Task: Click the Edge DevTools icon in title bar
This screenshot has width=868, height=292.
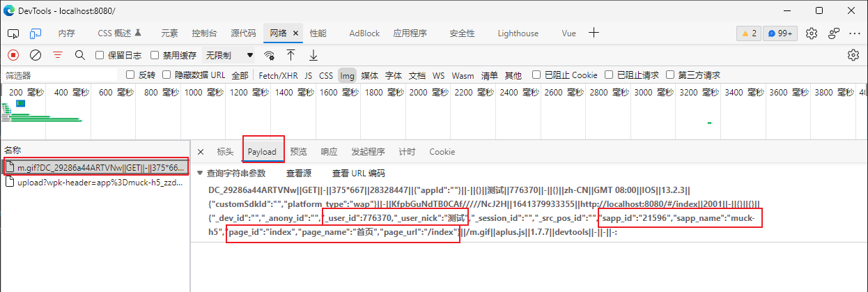Action: click(10, 10)
